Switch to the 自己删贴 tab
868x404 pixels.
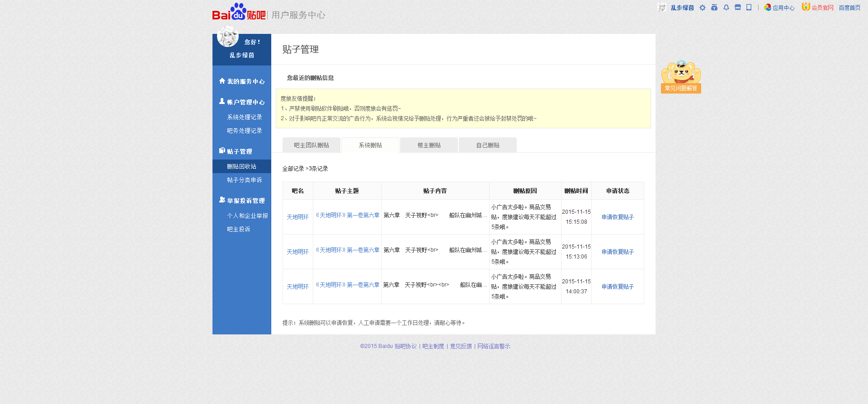click(488, 146)
